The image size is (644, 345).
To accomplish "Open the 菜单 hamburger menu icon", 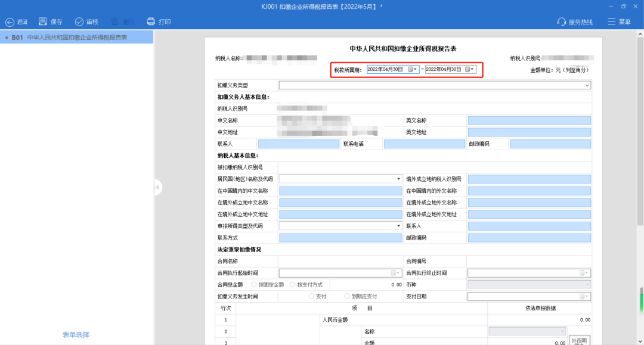I will tap(611, 21).
